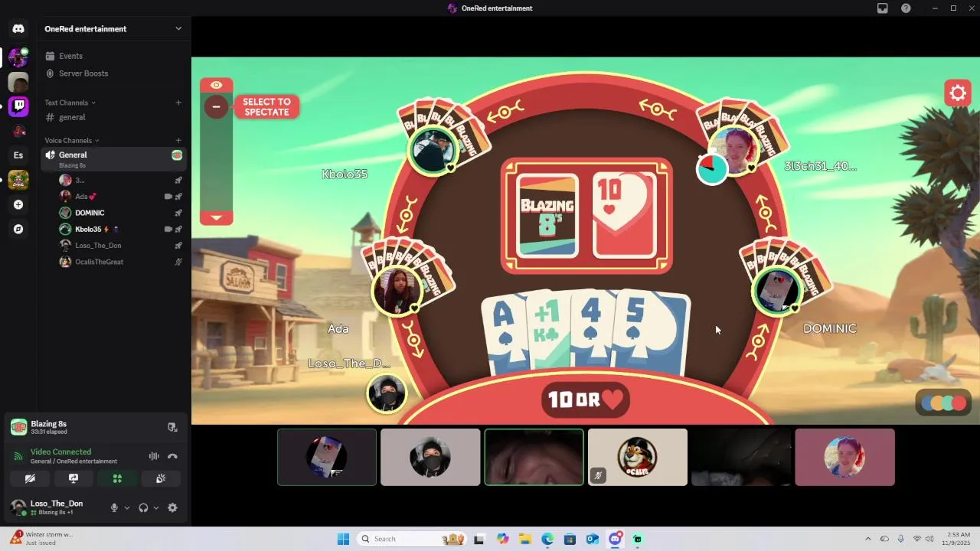Click DOMINIC's player avatar at table
Screen dimensions: 980x551
click(776, 290)
